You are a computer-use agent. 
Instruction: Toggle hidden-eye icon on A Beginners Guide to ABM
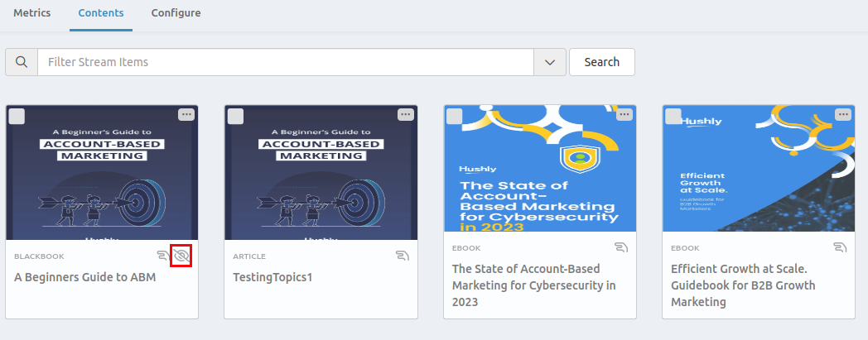181,256
